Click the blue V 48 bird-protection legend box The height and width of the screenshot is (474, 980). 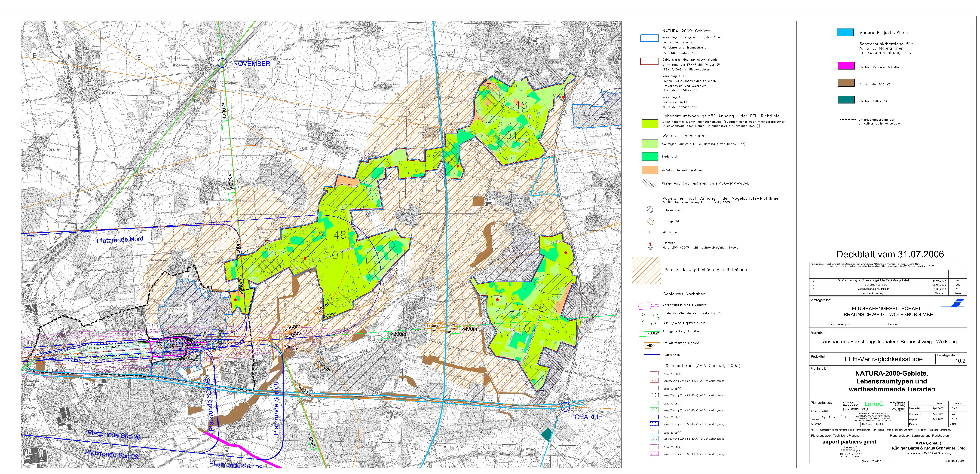point(649,38)
